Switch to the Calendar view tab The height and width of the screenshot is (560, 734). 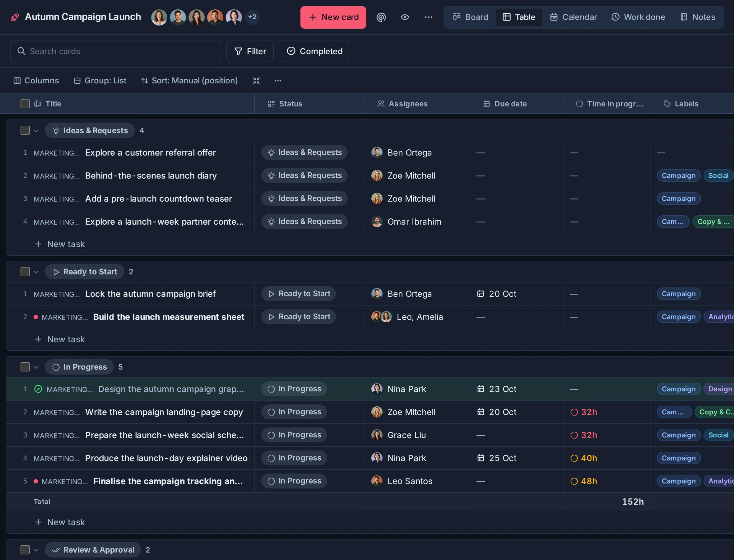[x=573, y=17]
